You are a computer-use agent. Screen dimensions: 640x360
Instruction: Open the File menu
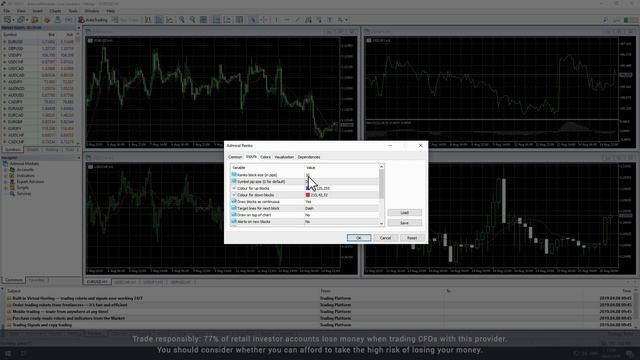[x=7, y=11]
